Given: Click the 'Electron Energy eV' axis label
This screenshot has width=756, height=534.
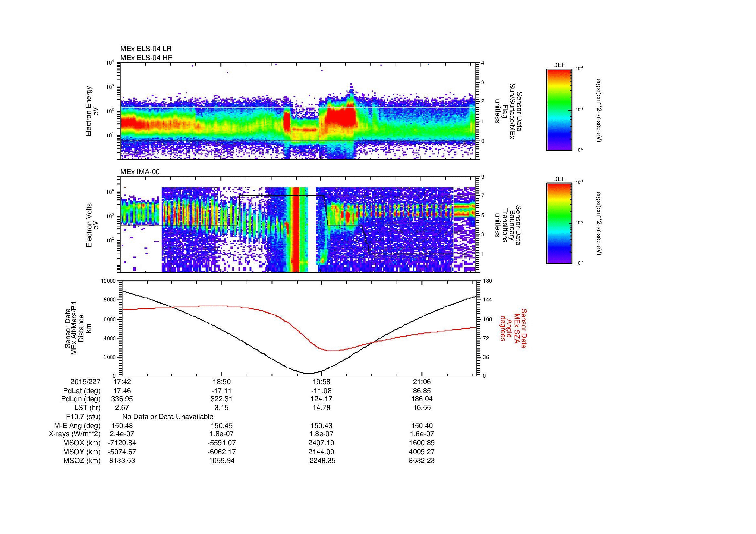Looking at the screenshot, I should pyautogui.click(x=92, y=111).
